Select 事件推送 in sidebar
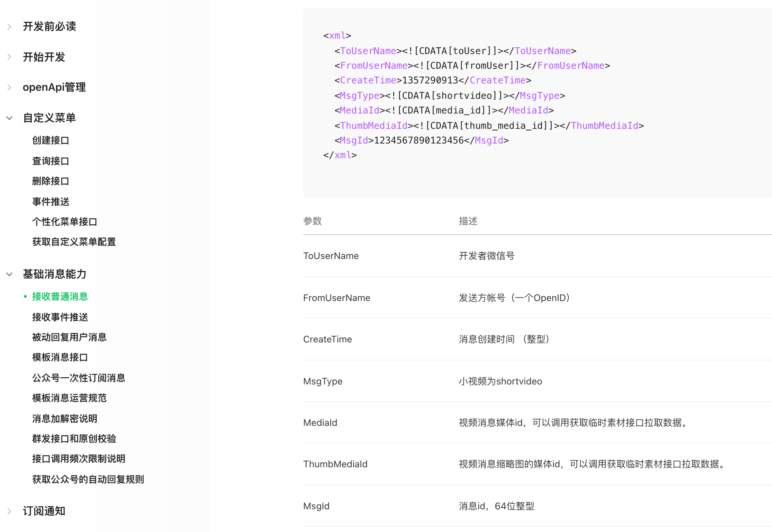This screenshot has width=772, height=532. coord(50,202)
